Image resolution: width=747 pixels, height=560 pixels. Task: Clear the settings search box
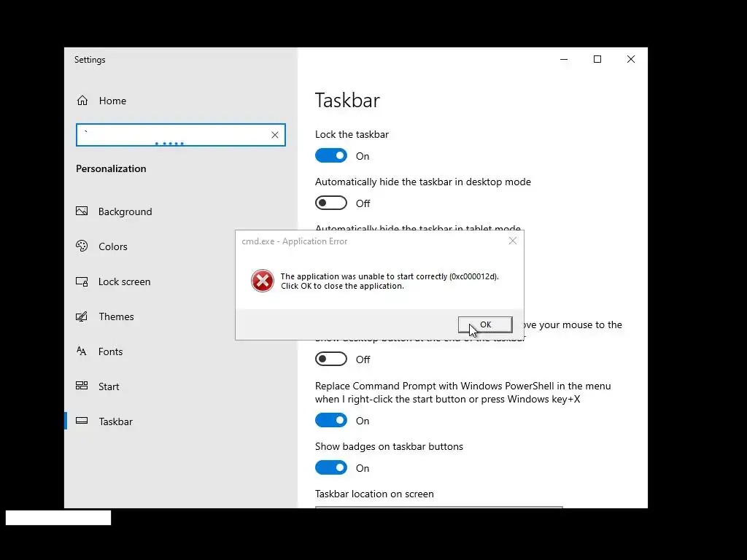275,135
